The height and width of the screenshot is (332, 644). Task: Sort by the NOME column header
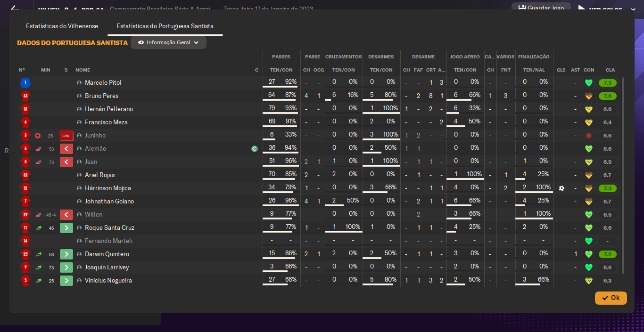[x=83, y=70]
